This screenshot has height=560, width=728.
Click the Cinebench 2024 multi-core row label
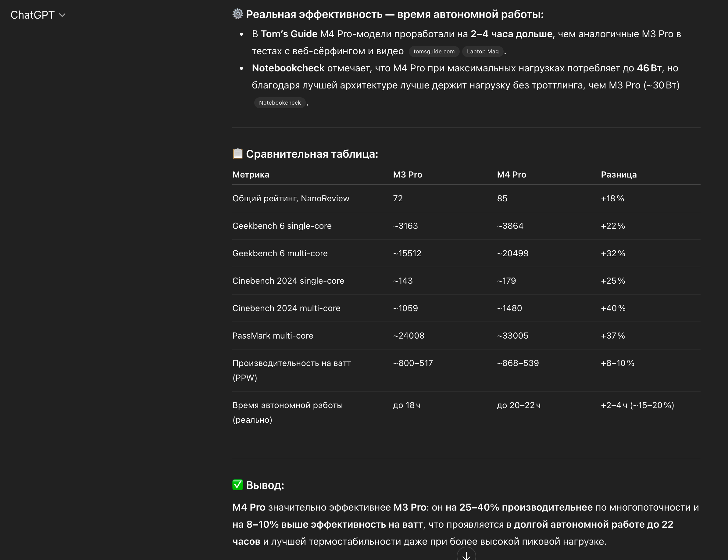[x=286, y=308]
